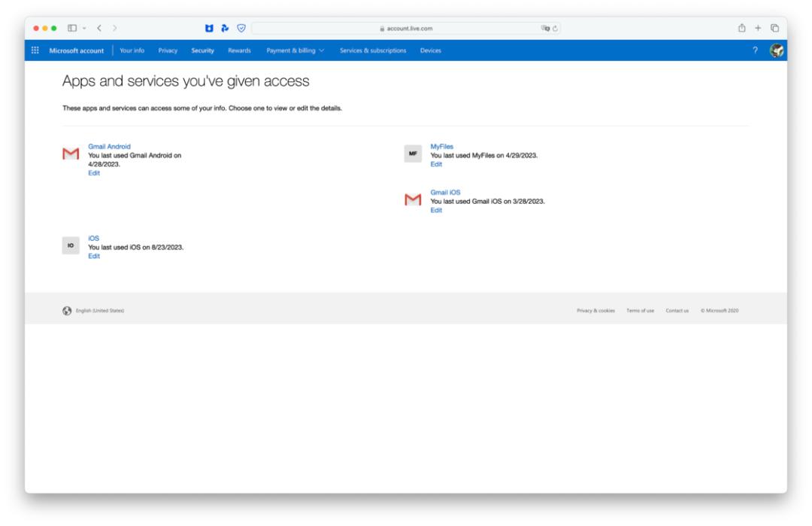This screenshot has width=812, height=526.
Task: Open the MyFiles app link
Action: tap(441, 147)
